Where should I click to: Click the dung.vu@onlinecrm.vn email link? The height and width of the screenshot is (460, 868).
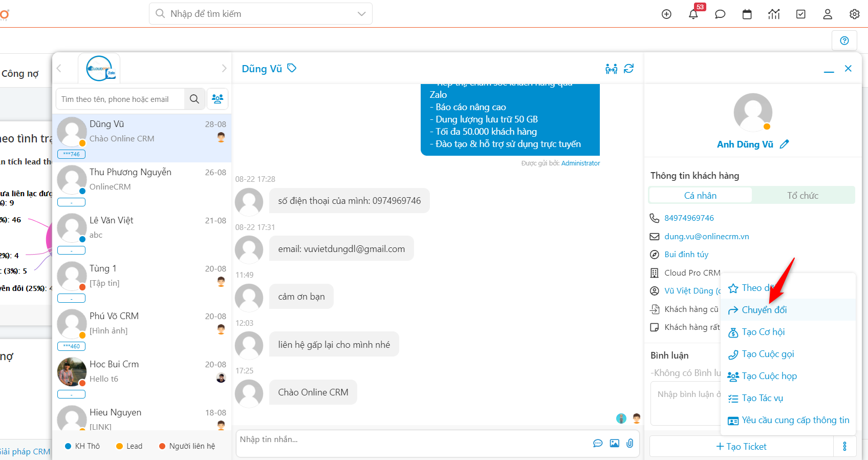(706, 237)
